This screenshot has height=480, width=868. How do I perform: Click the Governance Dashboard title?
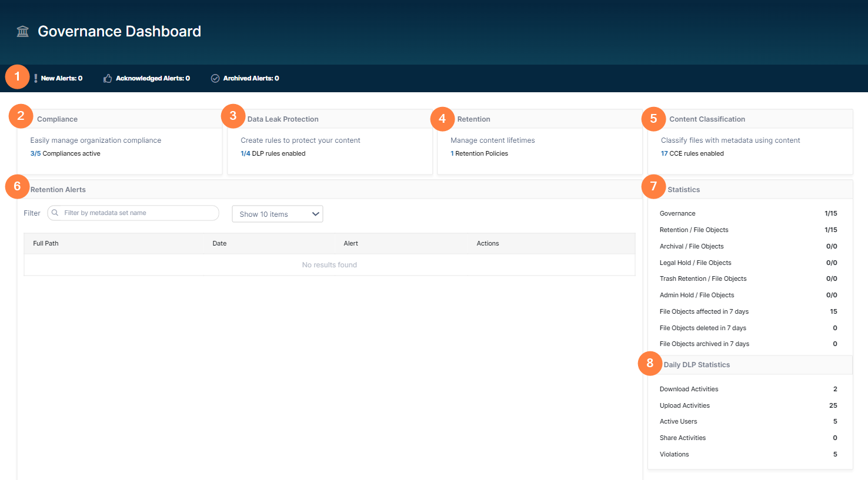point(119,31)
